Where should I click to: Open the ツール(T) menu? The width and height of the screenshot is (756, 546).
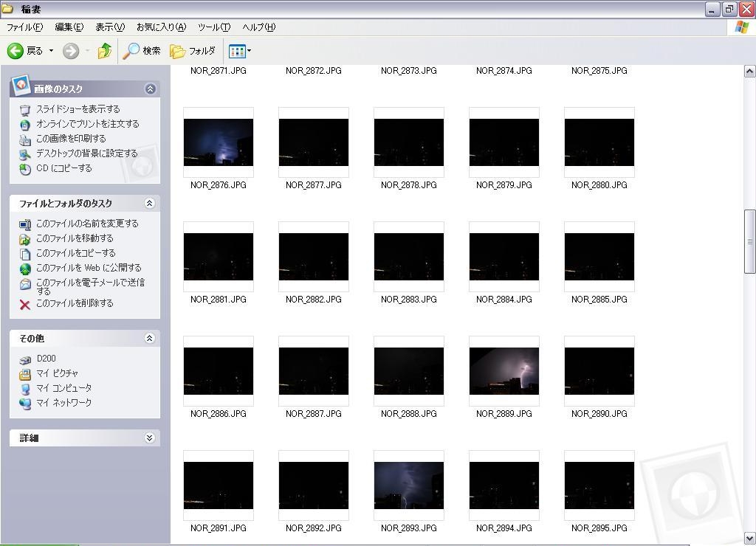coord(213,27)
